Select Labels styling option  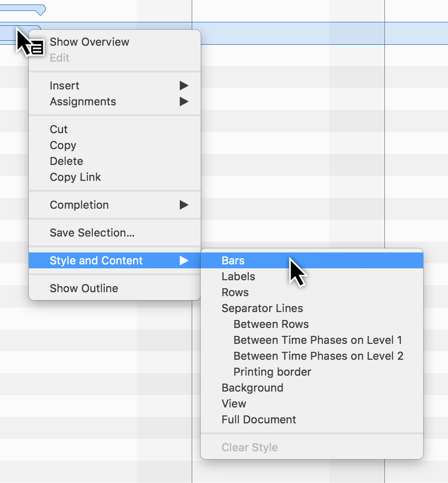coord(238,276)
